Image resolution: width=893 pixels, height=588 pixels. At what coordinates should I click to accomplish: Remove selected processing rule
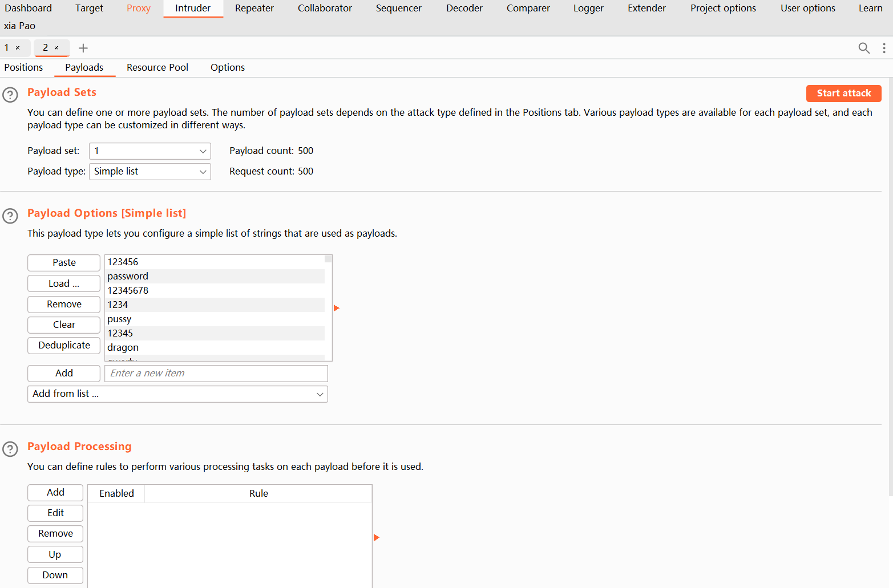click(55, 533)
